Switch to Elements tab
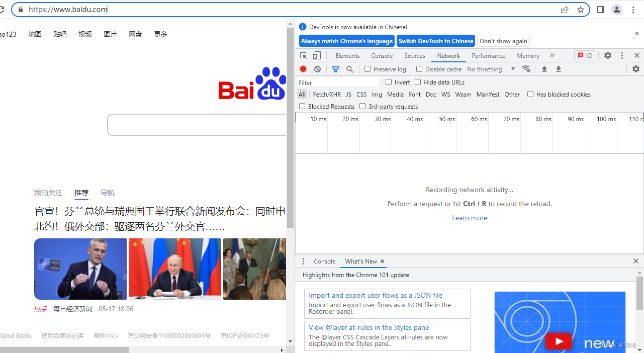The image size is (644, 353). coord(347,56)
